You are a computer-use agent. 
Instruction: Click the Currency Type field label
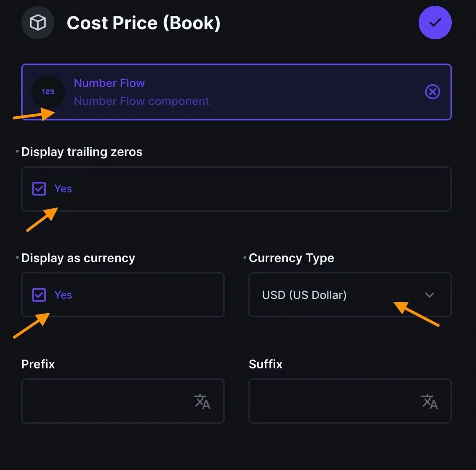pyautogui.click(x=292, y=258)
